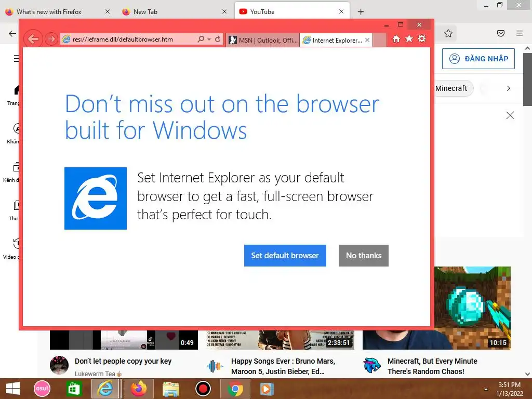The height and width of the screenshot is (399, 532).
Task: Open Minecraft video channel avatar
Action: point(372,366)
